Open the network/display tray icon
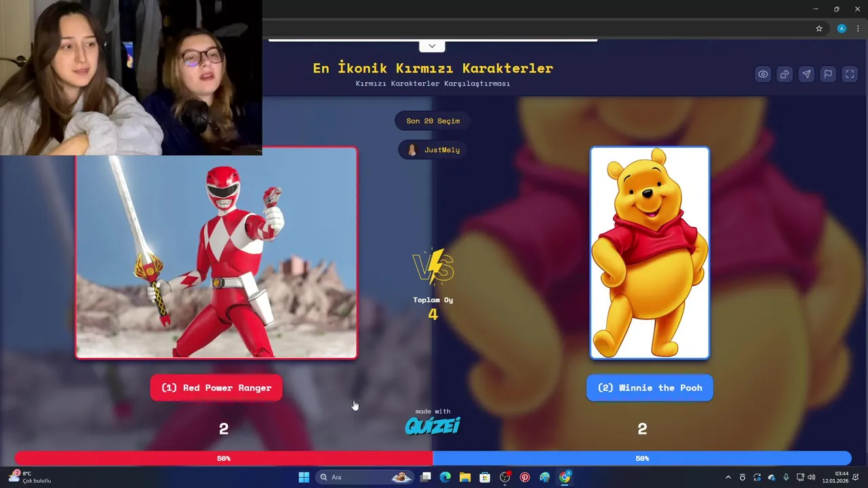This screenshot has height=488, width=868. [800, 477]
